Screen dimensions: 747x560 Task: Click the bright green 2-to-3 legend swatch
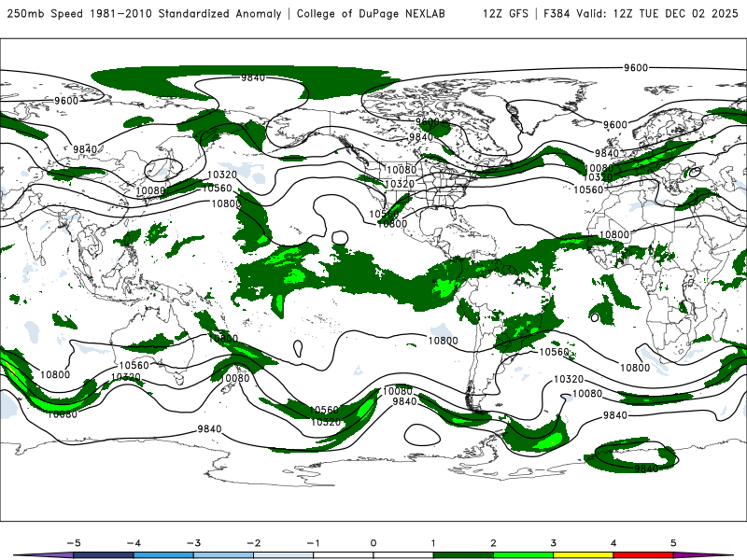click(524, 555)
